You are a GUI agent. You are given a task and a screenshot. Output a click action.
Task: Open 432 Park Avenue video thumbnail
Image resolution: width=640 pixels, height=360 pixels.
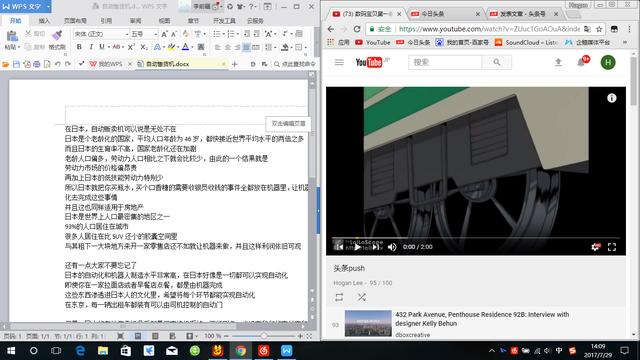pyautogui.click(x=368, y=323)
